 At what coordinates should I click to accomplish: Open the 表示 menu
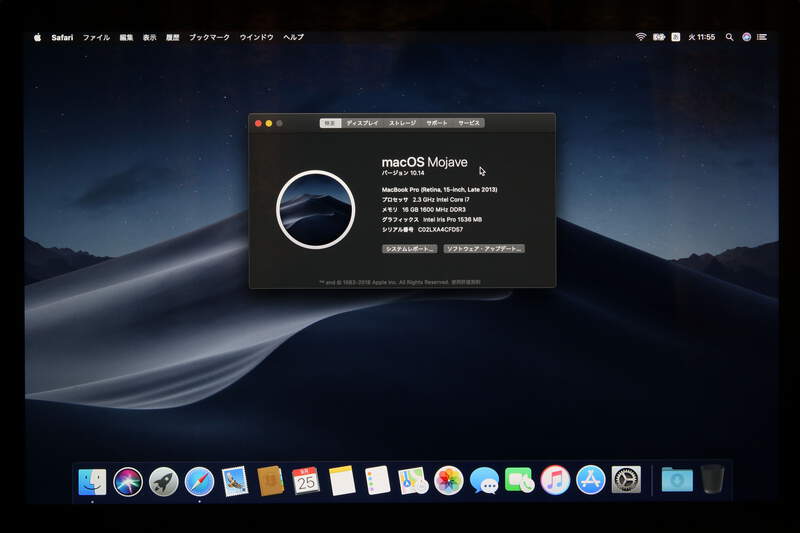coord(149,37)
